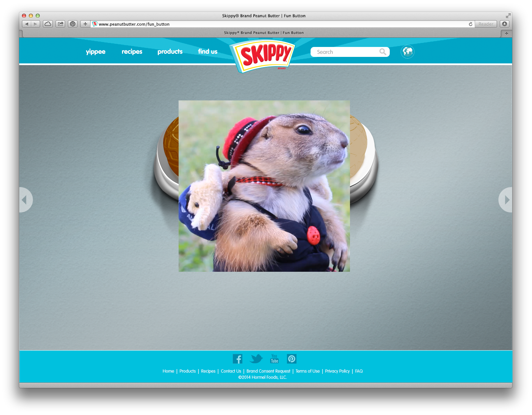Open the Brand Consent Request link

[268, 371]
